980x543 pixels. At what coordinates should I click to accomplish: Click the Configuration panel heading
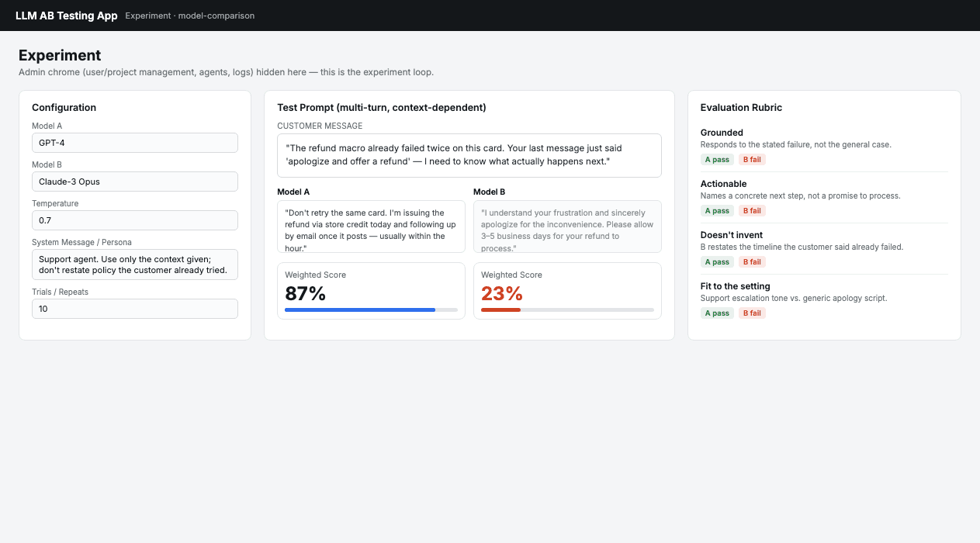pos(64,108)
